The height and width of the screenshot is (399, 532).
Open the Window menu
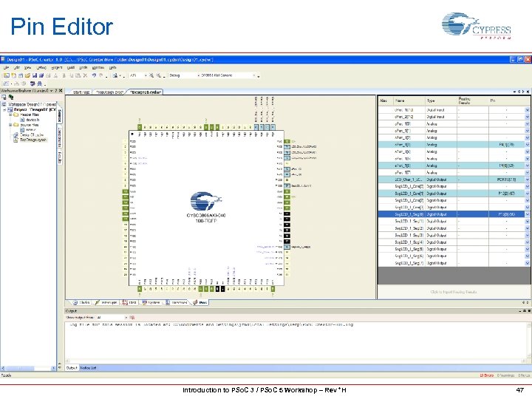(x=98, y=67)
